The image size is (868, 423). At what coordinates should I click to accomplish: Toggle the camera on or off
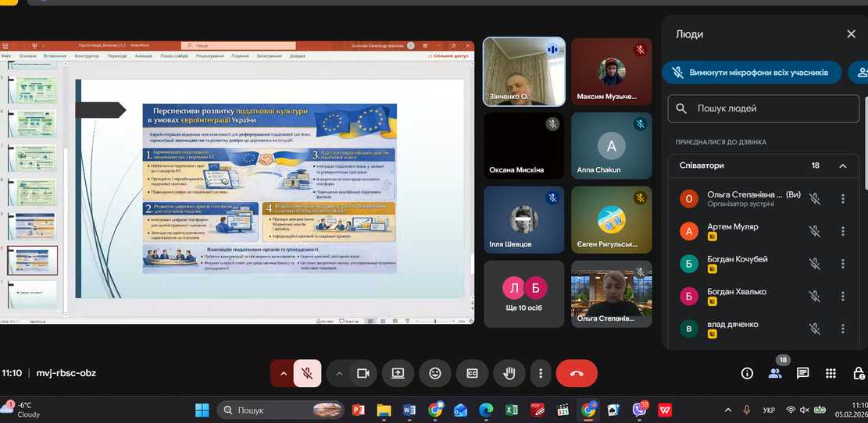point(363,374)
